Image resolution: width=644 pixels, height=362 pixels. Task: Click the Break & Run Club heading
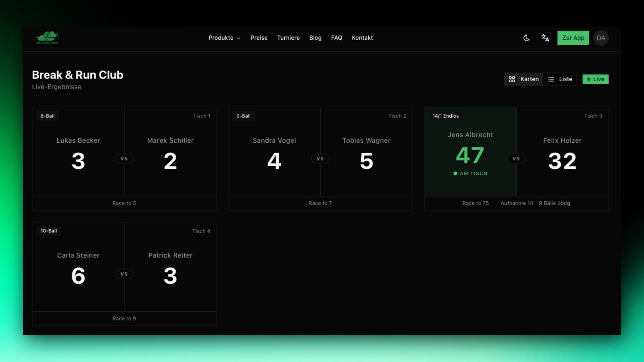(78, 75)
